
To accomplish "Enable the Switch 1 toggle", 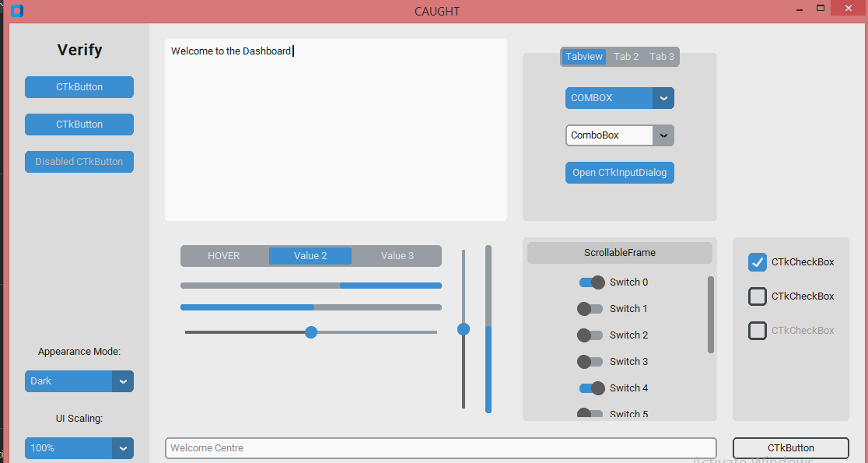I will point(590,308).
